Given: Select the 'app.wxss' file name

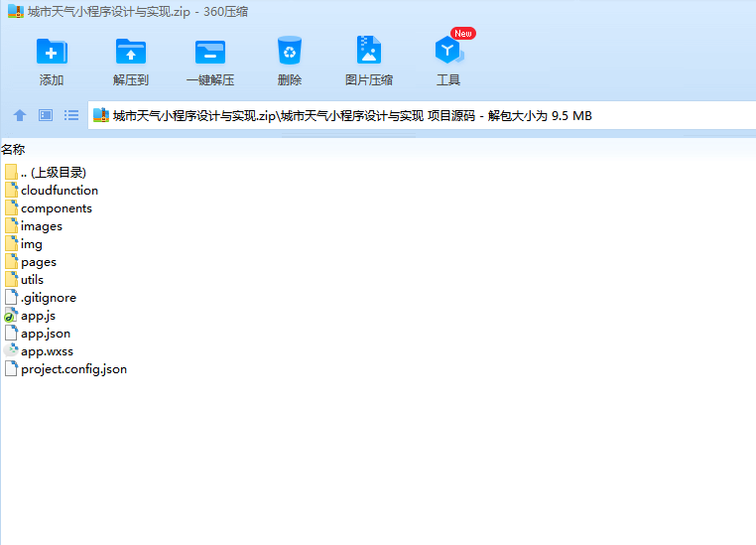Looking at the screenshot, I should pos(47,351).
